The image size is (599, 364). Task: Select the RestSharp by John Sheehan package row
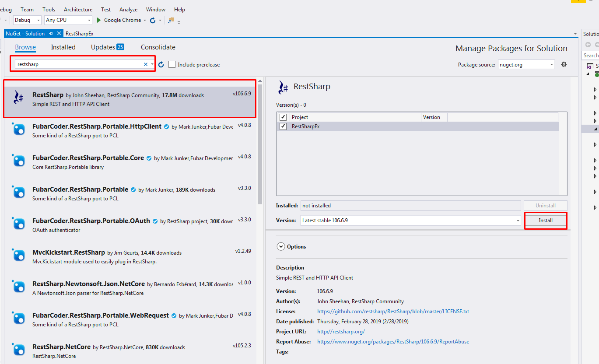pyautogui.click(x=130, y=98)
